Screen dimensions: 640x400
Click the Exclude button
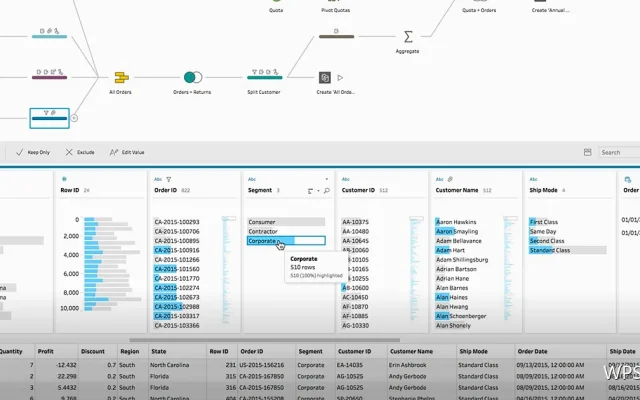80,152
